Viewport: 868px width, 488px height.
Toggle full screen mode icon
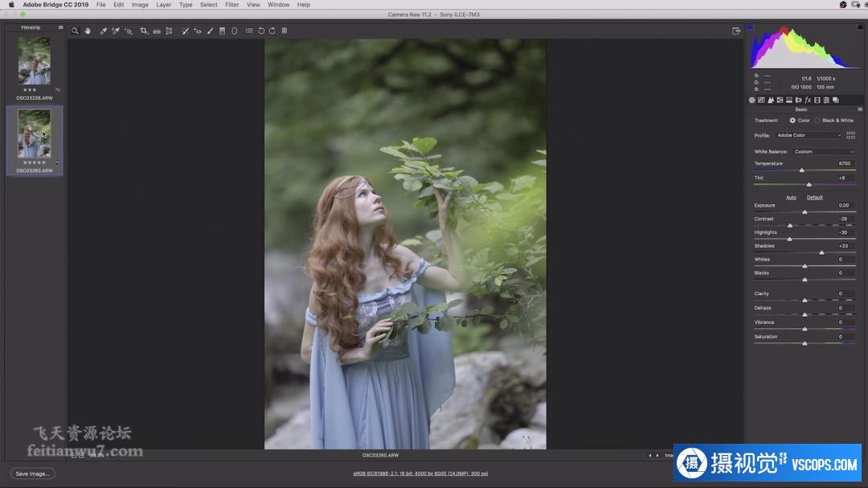coord(736,31)
